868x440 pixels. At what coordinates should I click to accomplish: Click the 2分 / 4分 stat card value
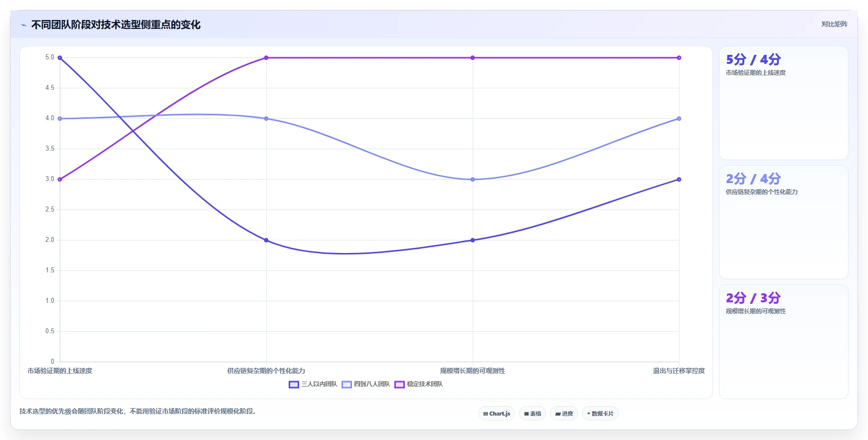(753, 179)
